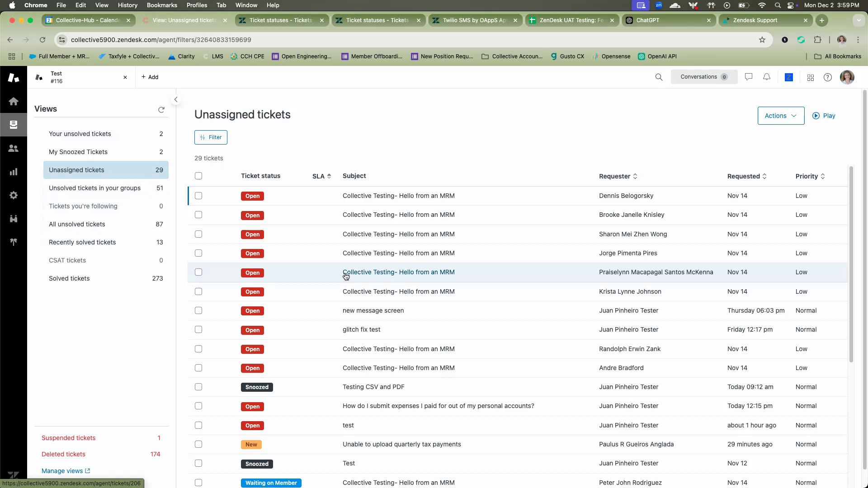868x488 pixels.
Task: Click the search magnifier in Zendesk header
Action: 659,77
